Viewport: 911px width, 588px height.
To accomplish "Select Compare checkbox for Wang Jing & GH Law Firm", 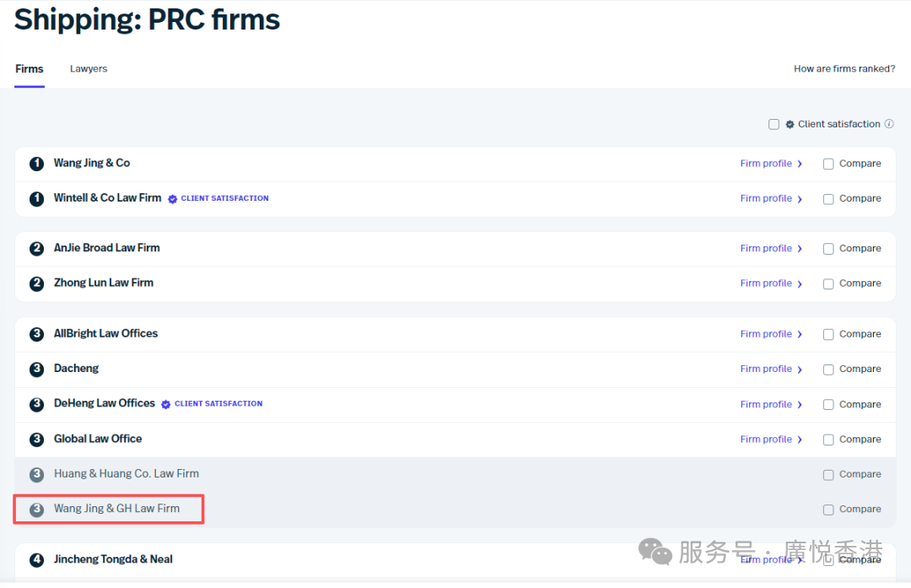I will [828, 510].
